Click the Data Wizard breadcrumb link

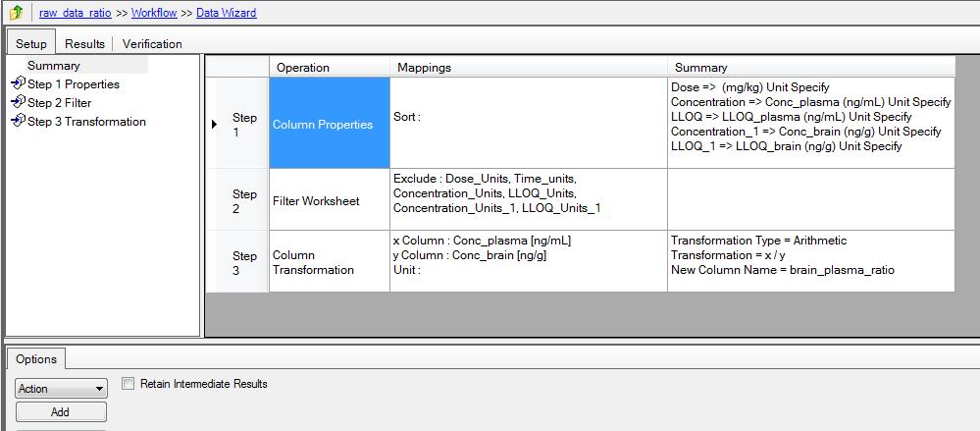coord(227,13)
